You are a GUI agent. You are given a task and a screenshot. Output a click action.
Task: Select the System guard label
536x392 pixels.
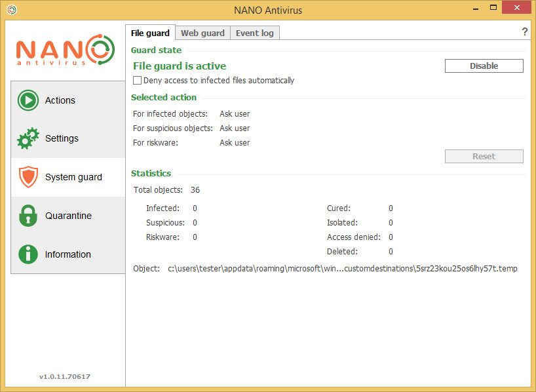click(x=73, y=177)
